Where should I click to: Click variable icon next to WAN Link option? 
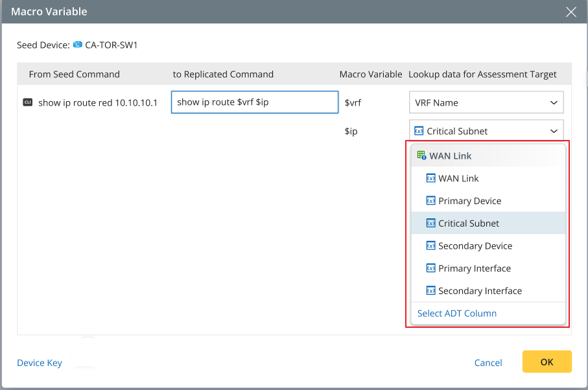tap(430, 178)
